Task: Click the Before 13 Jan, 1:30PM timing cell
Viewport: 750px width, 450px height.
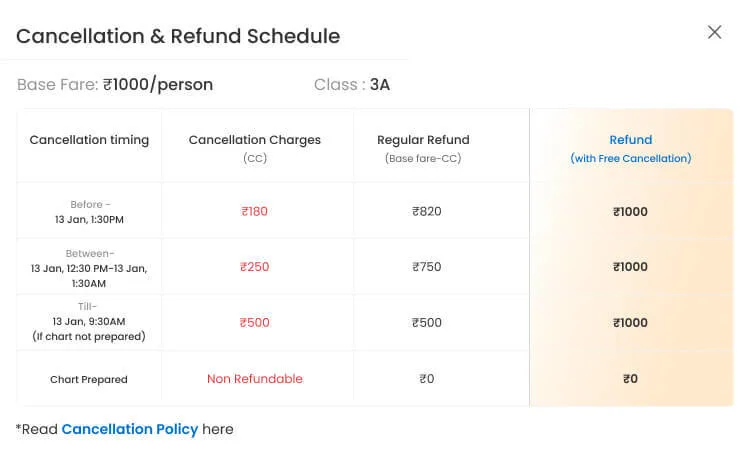Action: 90,211
